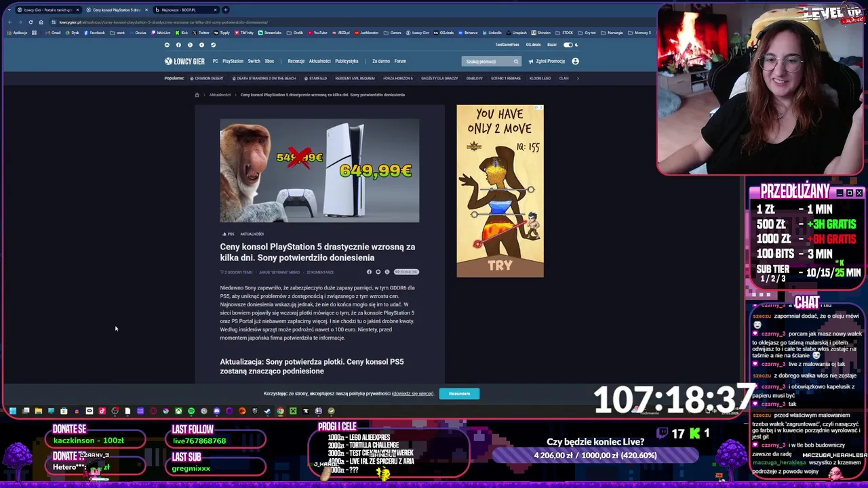Screen dimensions: 868x488
Task: Open the tab search dropdown arrow
Action: pos(9,9)
